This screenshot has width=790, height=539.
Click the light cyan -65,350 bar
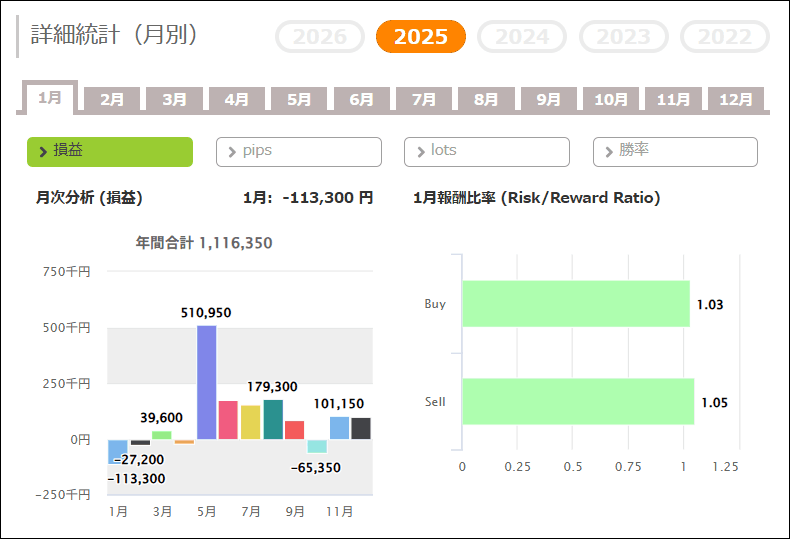click(317, 446)
